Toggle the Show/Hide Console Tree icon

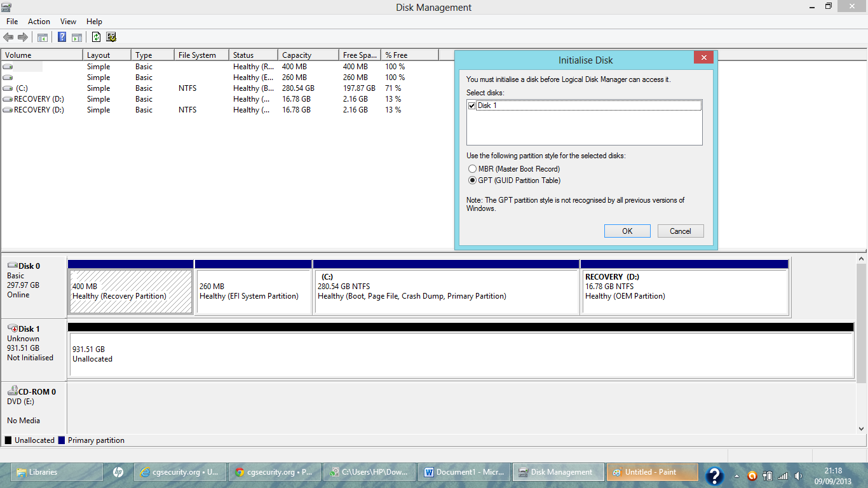click(43, 37)
